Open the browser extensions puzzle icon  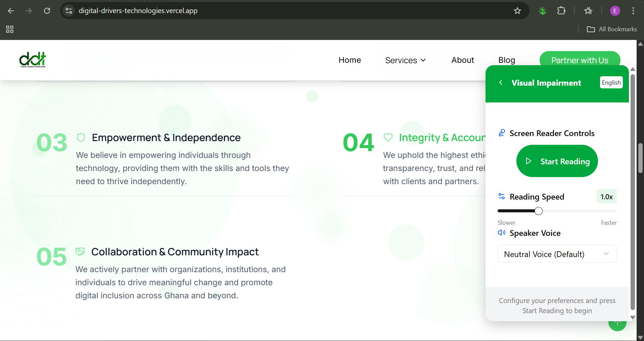tap(561, 10)
